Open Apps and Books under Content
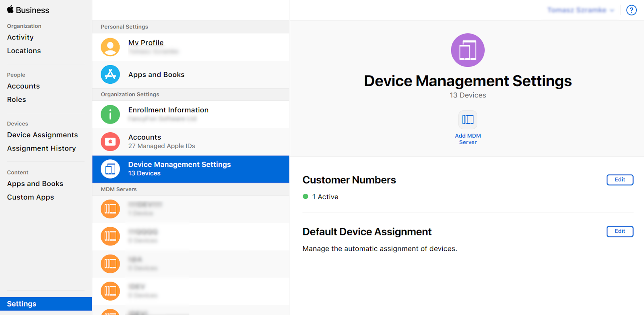644x315 pixels. 35,184
